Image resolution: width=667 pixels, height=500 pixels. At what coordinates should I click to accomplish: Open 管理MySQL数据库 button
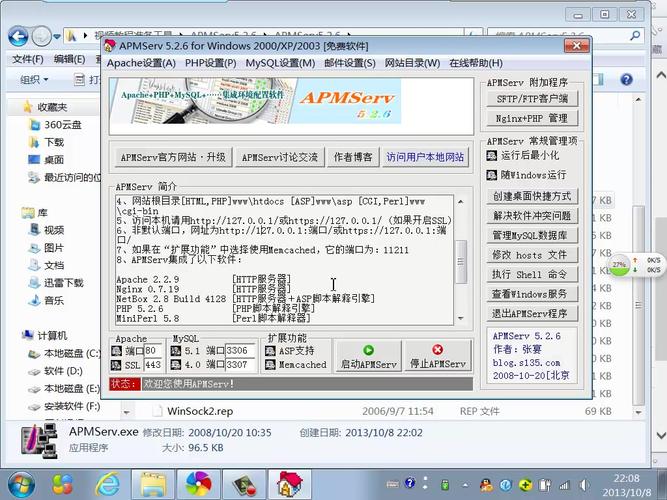532,235
